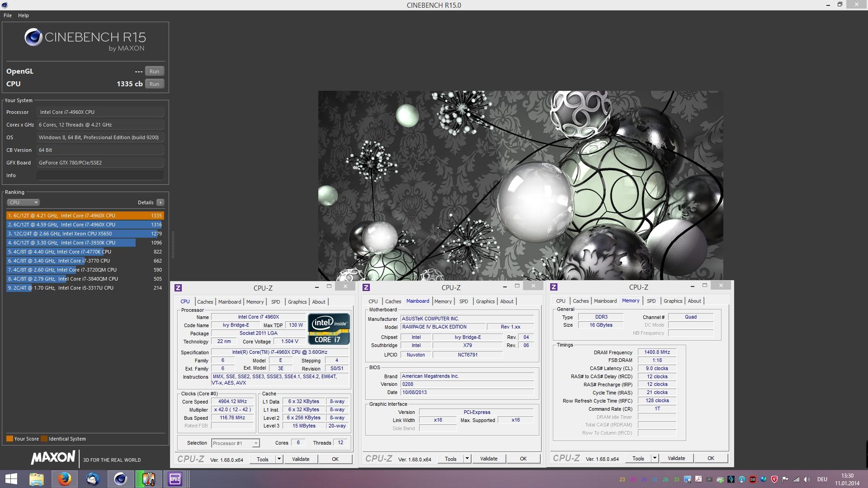Viewport: 868px width, 488px height.
Task: Switch to Cinema 4D Cinebench taskbar icon
Action: coord(120,479)
